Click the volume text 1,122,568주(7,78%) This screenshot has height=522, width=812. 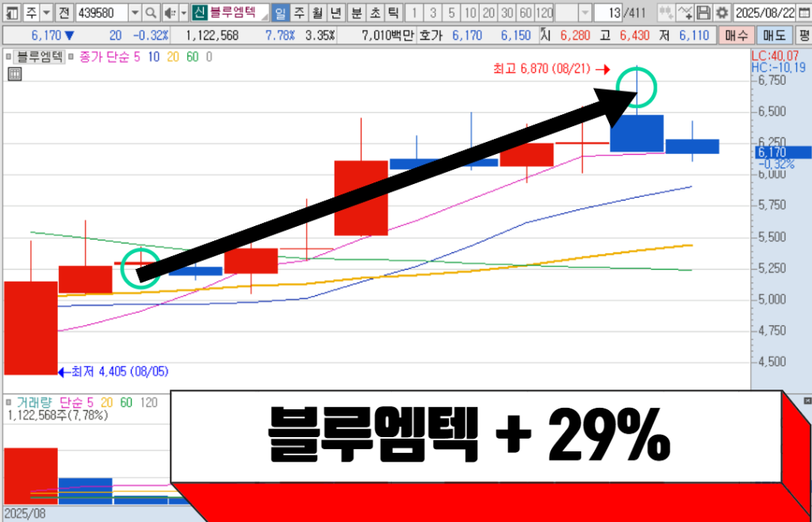point(58,415)
